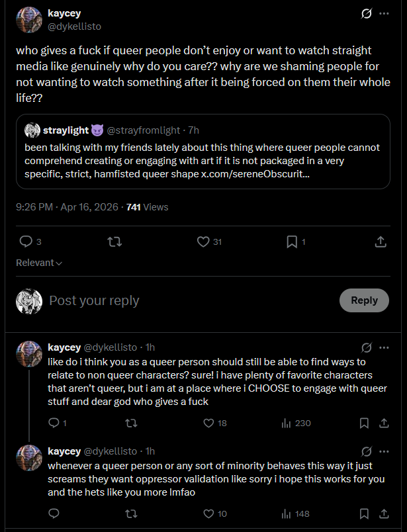Click the Reply button
The height and width of the screenshot is (532, 407).
(x=364, y=300)
